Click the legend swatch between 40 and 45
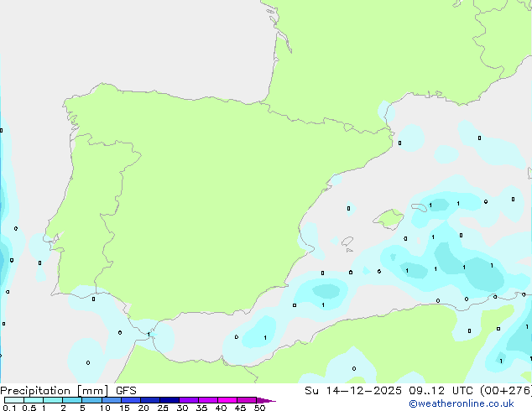The height and width of the screenshot is (411, 532). click(x=227, y=400)
